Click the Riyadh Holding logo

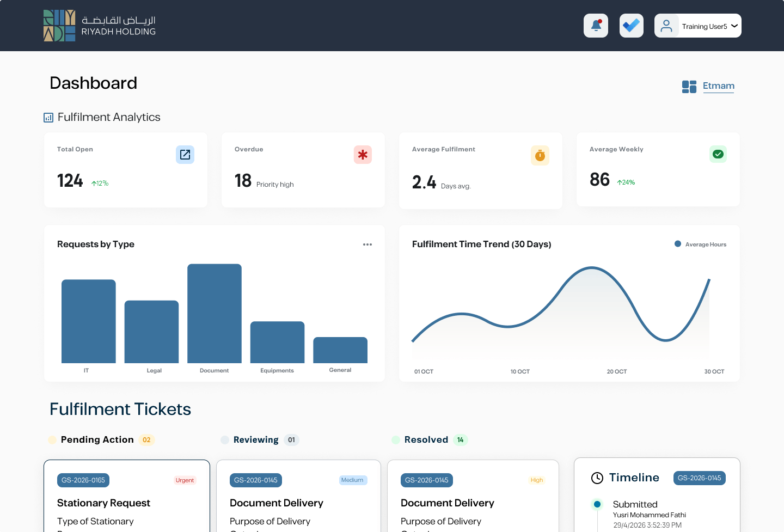coord(100,26)
